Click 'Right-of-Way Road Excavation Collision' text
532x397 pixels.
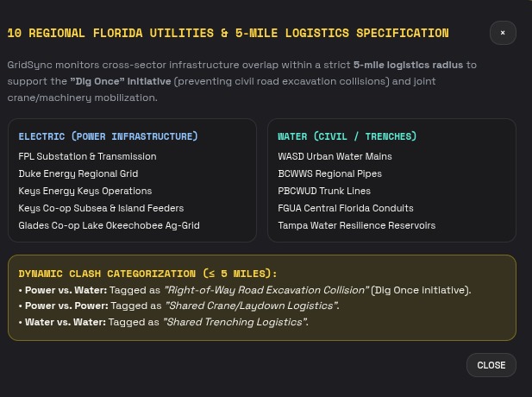(x=266, y=290)
